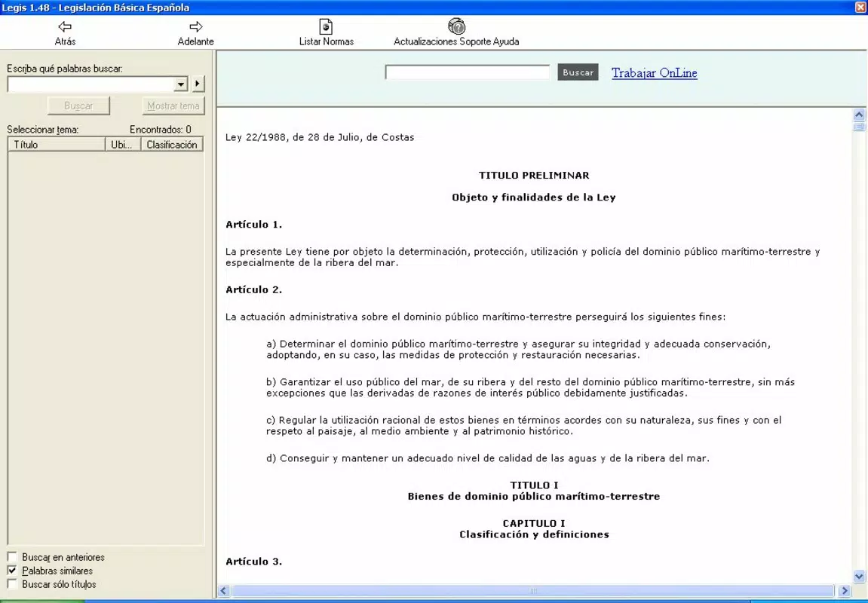Viewport: 868px width, 603px height.
Task: Click the arrow button beside search combo
Action: (x=198, y=84)
